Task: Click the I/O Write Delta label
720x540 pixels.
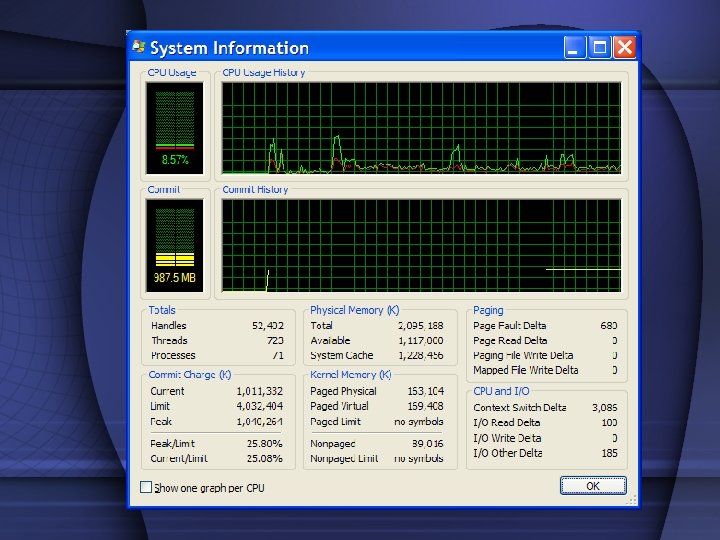Action: [x=507, y=438]
